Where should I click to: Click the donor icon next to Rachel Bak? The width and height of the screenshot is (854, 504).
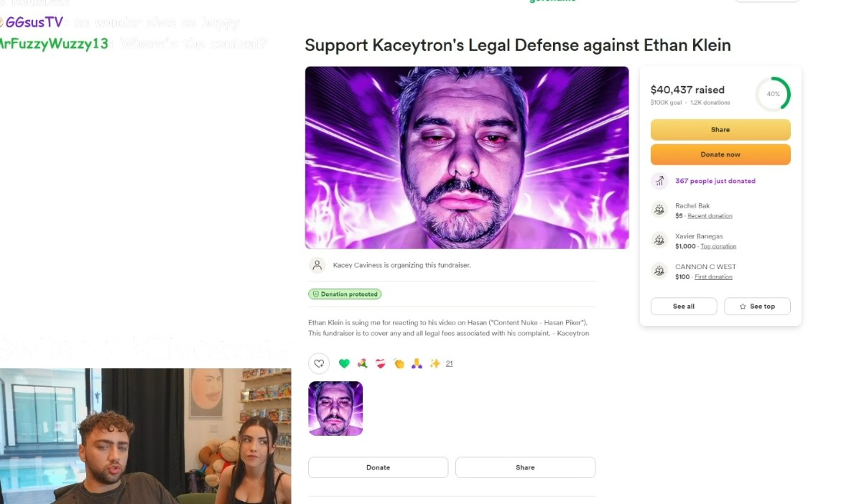point(659,210)
